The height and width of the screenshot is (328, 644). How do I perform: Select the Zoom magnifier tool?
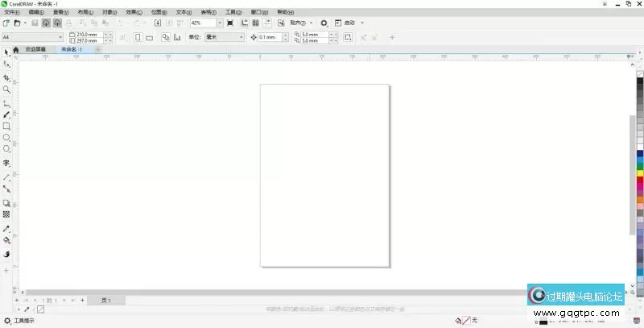[x=6, y=89]
